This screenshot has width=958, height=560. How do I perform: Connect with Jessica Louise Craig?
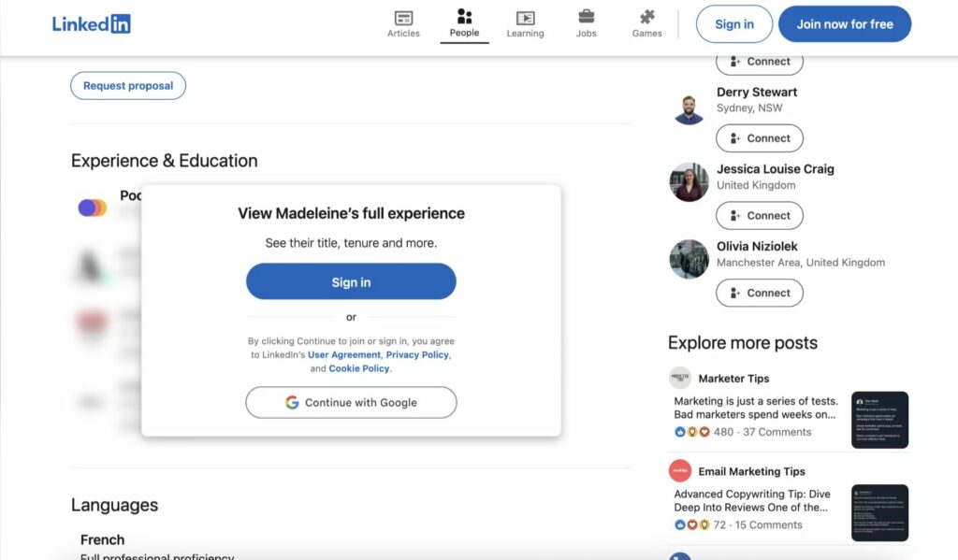[x=759, y=216]
